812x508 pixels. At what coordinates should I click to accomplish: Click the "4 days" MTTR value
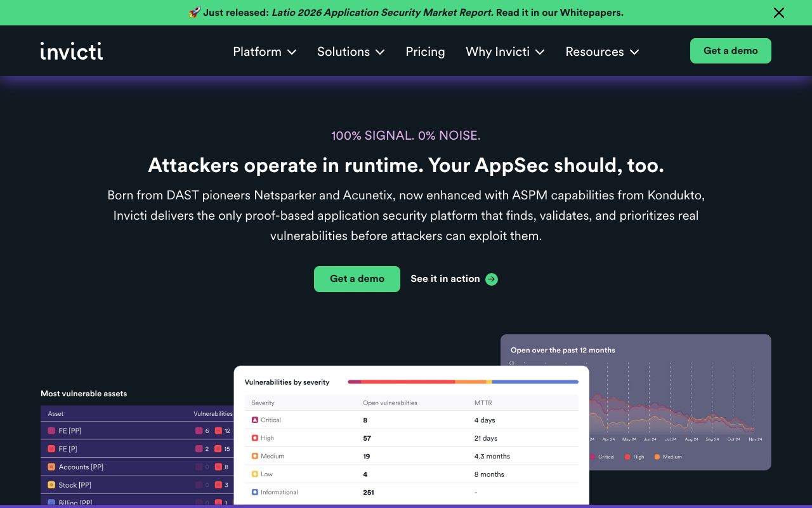[x=485, y=420]
